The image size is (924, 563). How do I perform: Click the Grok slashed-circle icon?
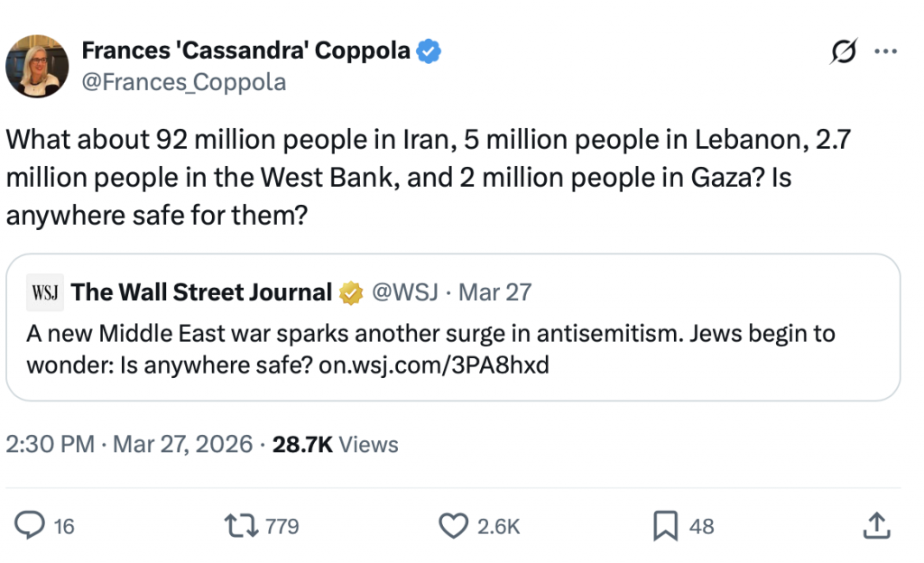(x=844, y=53)
